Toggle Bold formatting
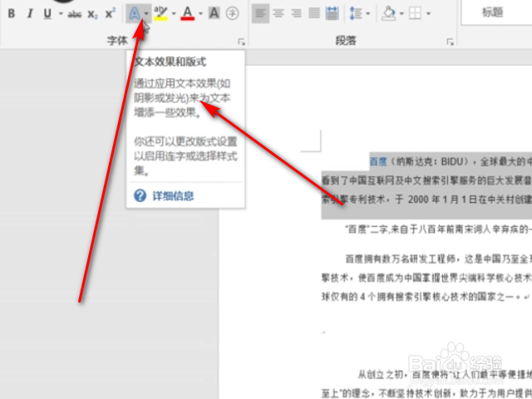This screenshot has width=532, height=399. pyautogui.click(x=11, y=13)
